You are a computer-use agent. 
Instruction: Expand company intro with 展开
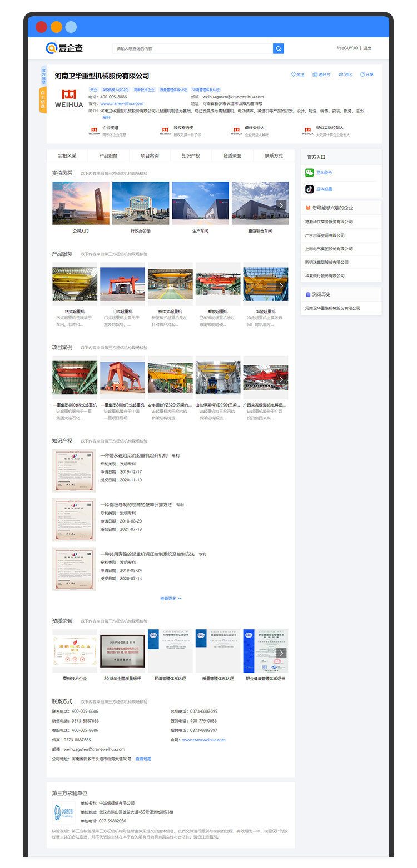[106, 117]
